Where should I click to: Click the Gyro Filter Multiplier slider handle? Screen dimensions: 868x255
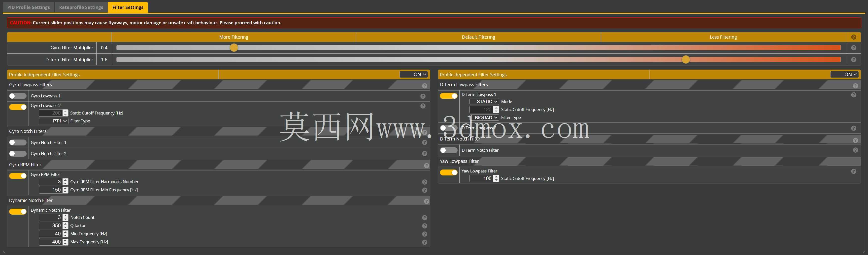234,48
